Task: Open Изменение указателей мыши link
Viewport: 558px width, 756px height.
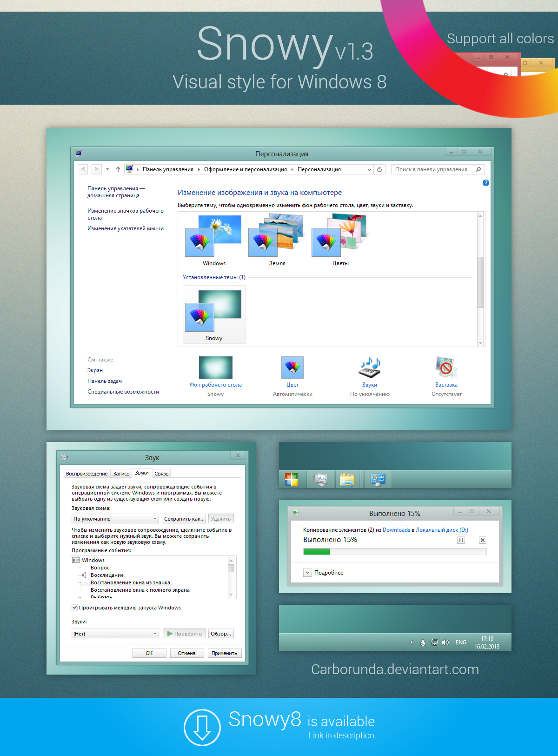Action: [126, 228]
